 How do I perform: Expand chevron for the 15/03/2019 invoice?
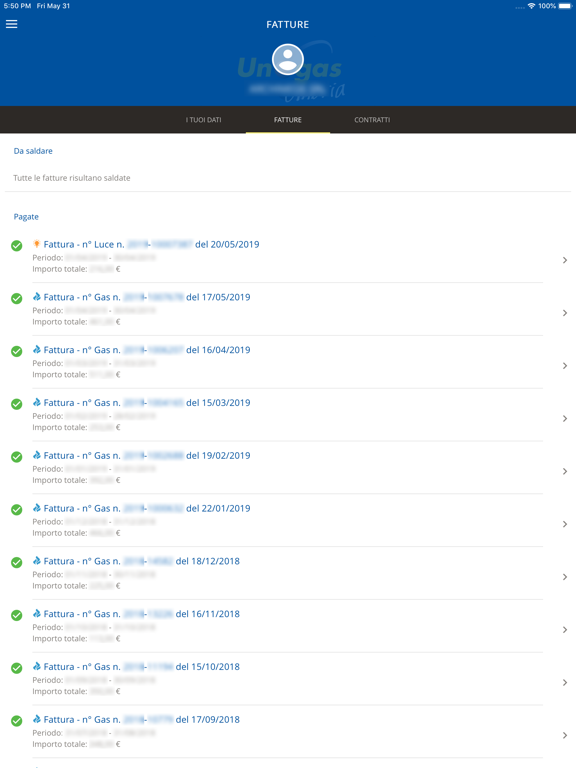pos(565,419)
